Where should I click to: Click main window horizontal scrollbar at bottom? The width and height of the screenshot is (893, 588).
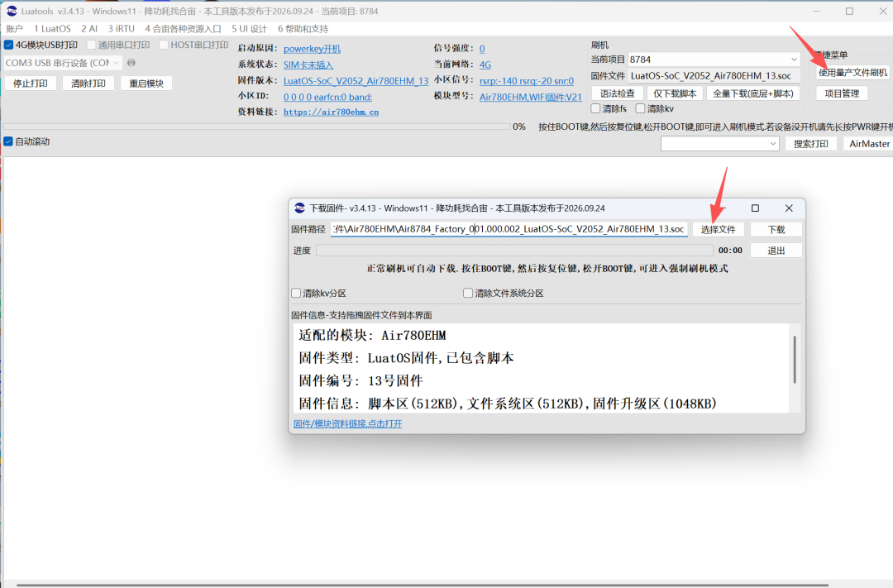point(422,585)
